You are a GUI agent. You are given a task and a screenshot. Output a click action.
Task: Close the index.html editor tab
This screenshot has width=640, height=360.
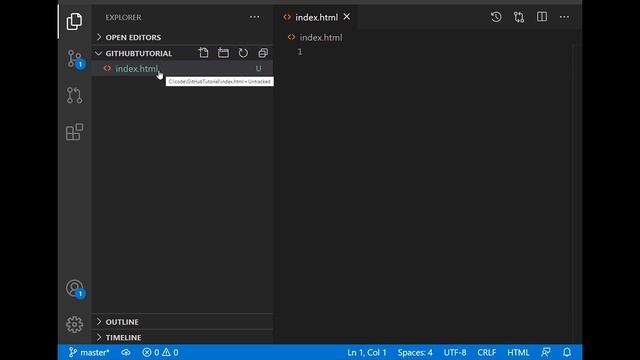347,17
